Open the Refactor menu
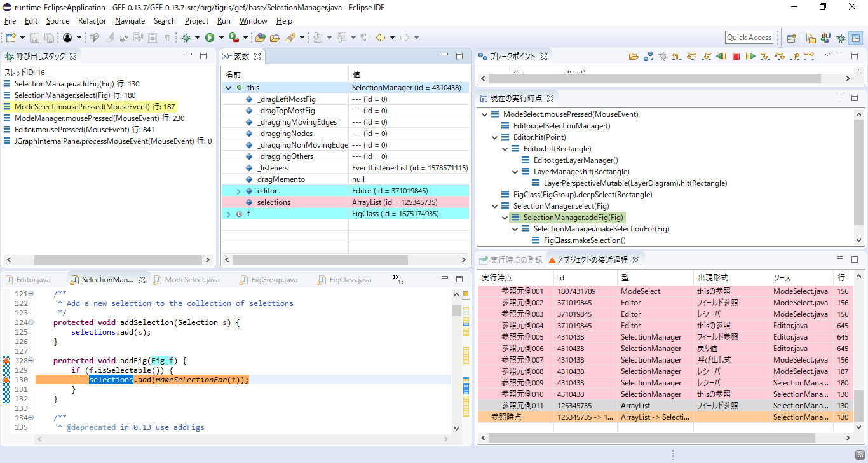 tap(92, 21)
